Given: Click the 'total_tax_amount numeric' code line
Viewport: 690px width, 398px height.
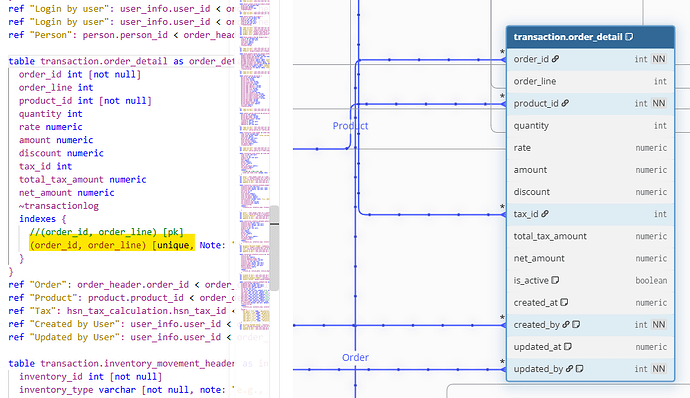Looking at the screenshot, I should click(82, 180).
